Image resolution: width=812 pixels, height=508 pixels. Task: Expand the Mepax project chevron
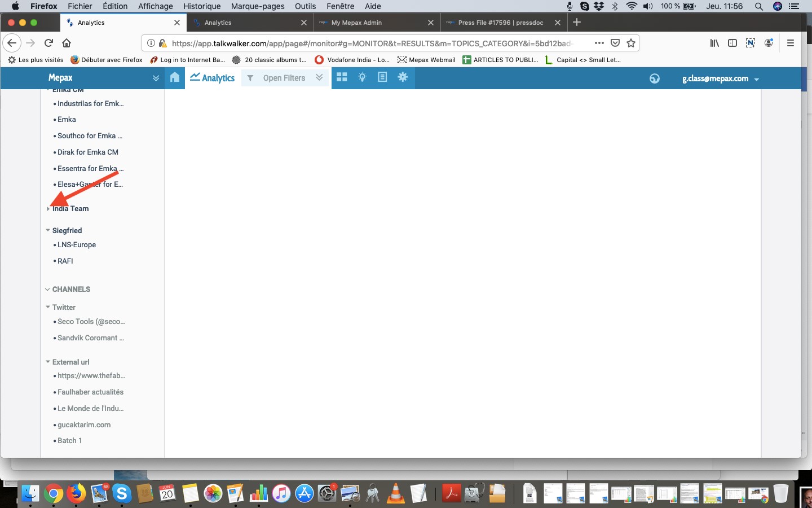coord(156,78)
